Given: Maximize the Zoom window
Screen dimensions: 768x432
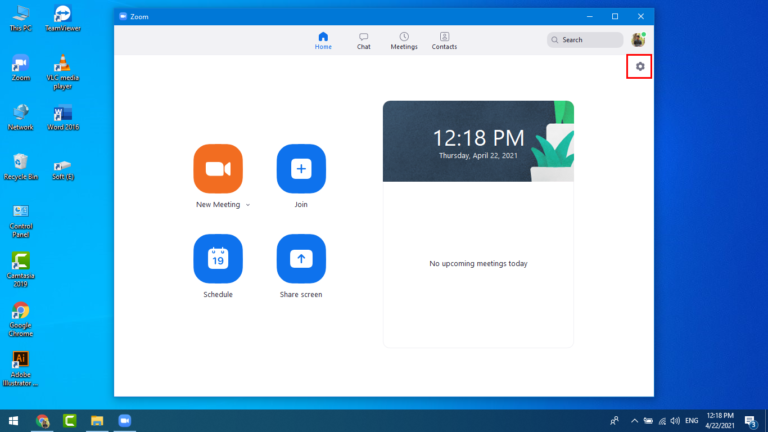Looking at the screenshot, I should [x=615, y=16].
